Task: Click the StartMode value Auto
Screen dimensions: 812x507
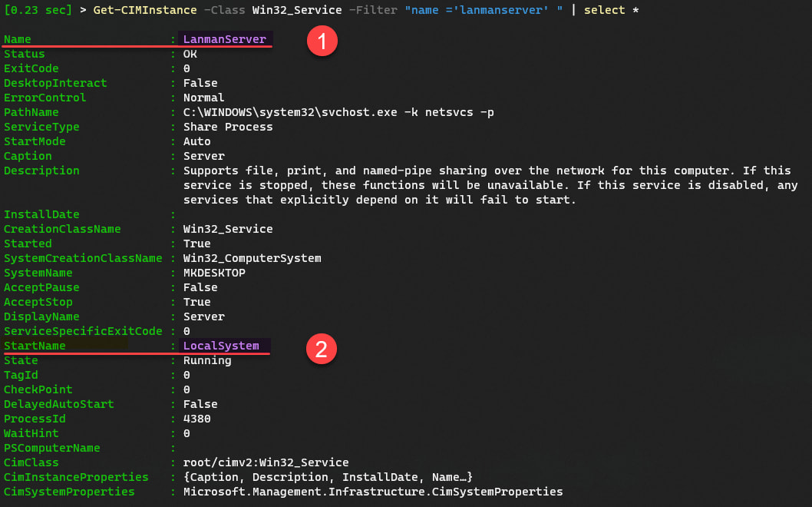Action: pyautogui.click(x=196, y=141)
